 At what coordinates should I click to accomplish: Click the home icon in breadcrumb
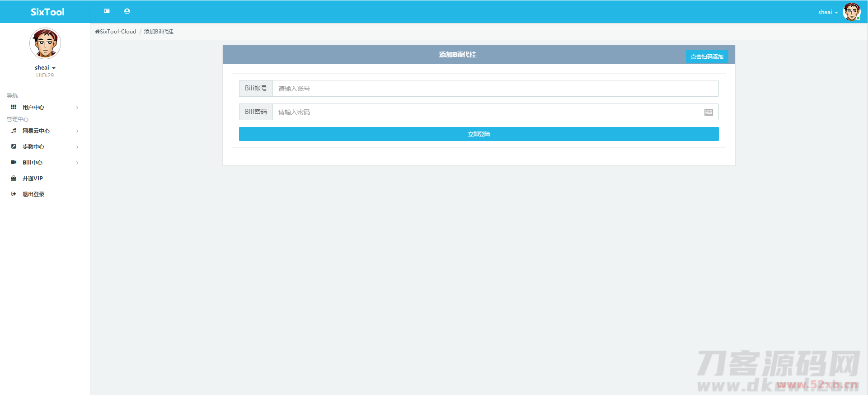click(x=97, y=32)
